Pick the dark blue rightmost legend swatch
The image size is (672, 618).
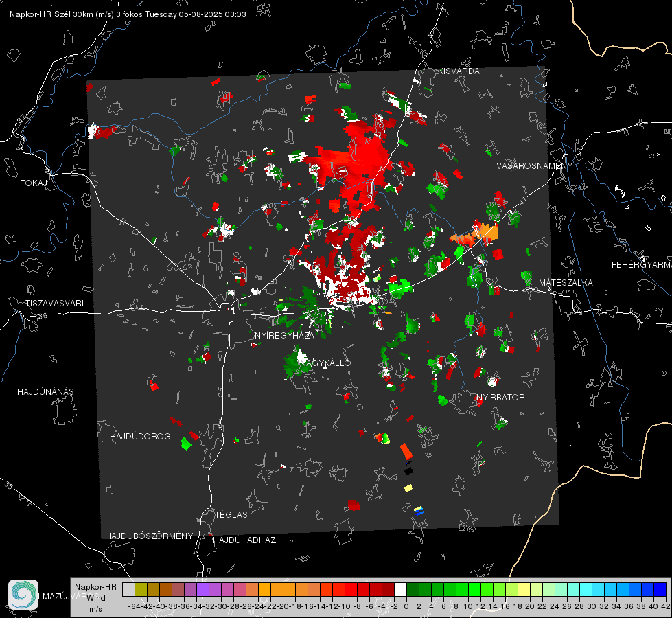660,589
